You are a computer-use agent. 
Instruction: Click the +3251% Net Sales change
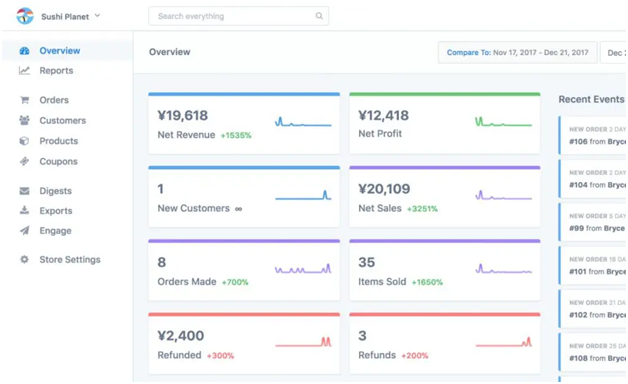pyautogui.click(x=422, y=209)
